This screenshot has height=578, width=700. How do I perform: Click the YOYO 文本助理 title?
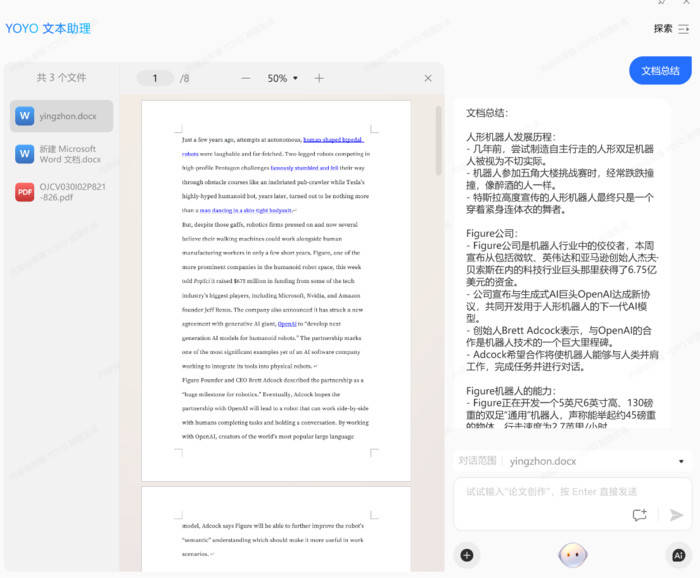click(48, 29)
